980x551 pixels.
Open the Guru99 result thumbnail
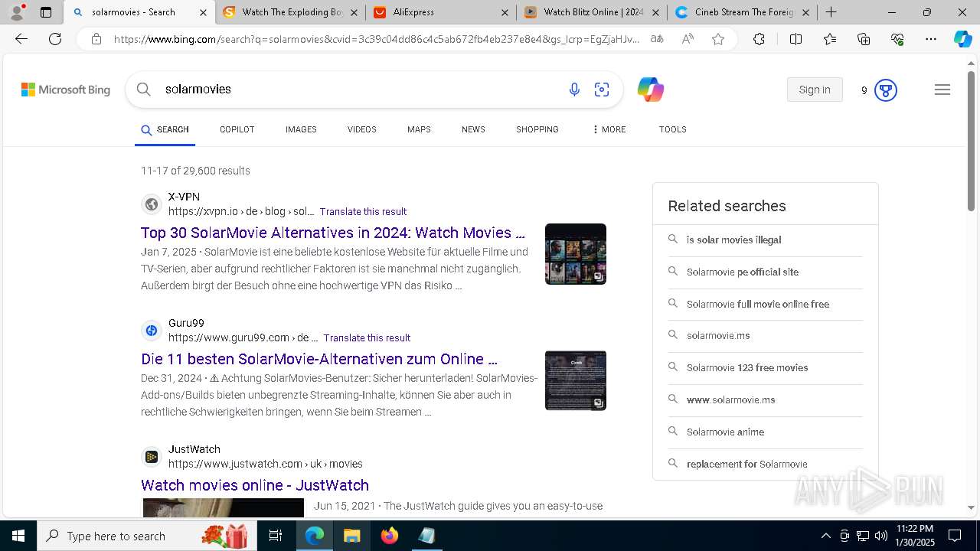click(x=576, y=380)
